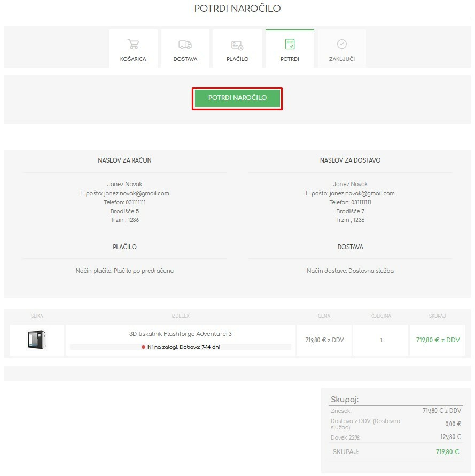This screenshot has height=476, width=475.
Task: Click the green checklist icon for Potrdi
Action: [290, 44]
